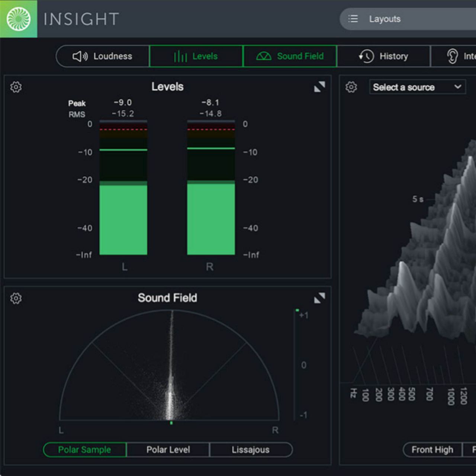Click the Sound Field gauge icon
Viewport: 476px width, 476px height.
coord(264,56)
